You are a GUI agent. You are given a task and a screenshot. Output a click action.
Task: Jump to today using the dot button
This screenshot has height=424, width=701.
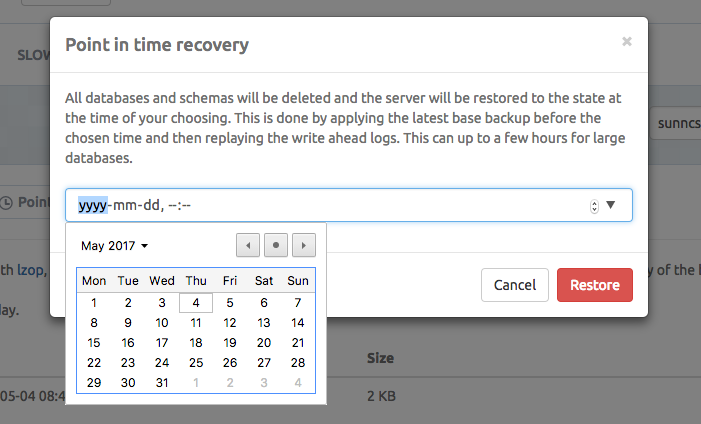tap(276, 245)
